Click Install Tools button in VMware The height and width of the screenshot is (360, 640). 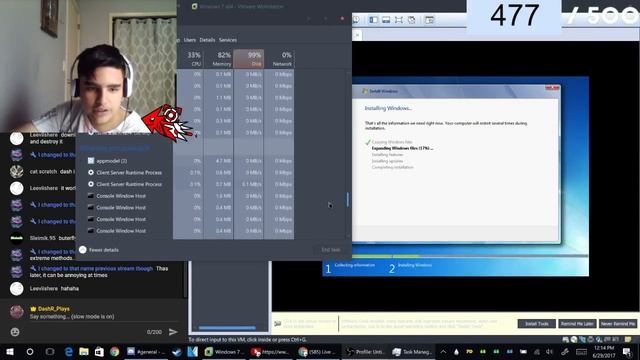pyautogui.click(x=537, y=324)
